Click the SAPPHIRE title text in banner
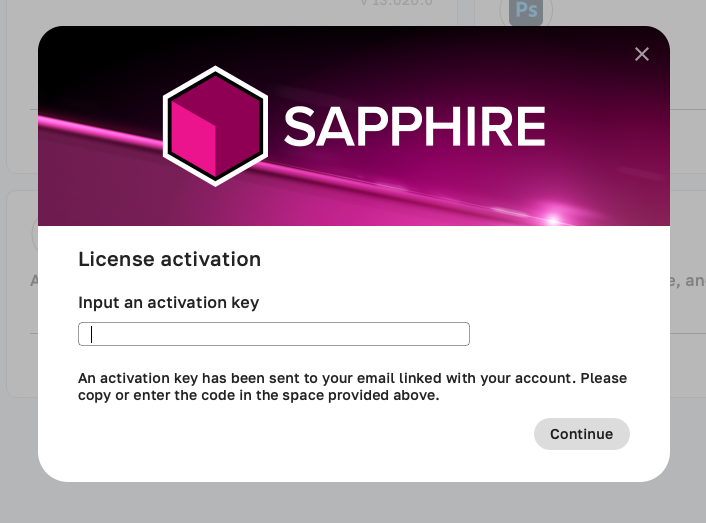Image resolution: width=706 pixels, height=523 pixels. (x=415, y=126)
